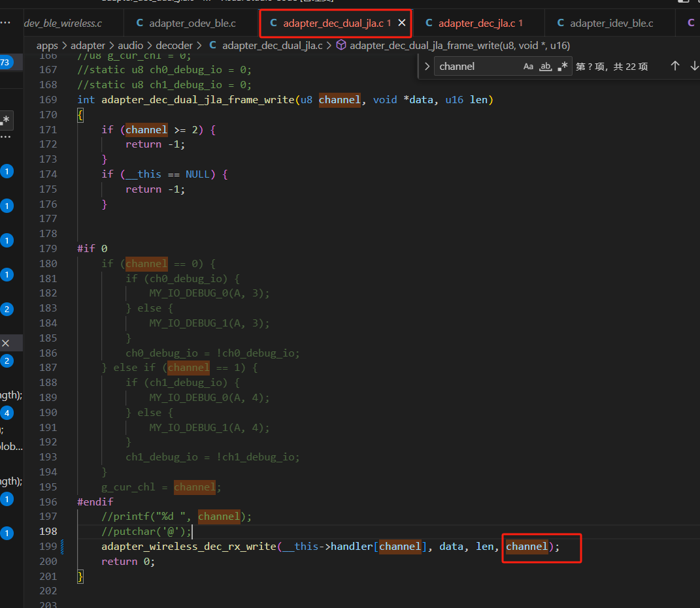The image size is (700, 608).
Task: Switch to adapter_dec_jla.c tab
Action: (475, 24)
